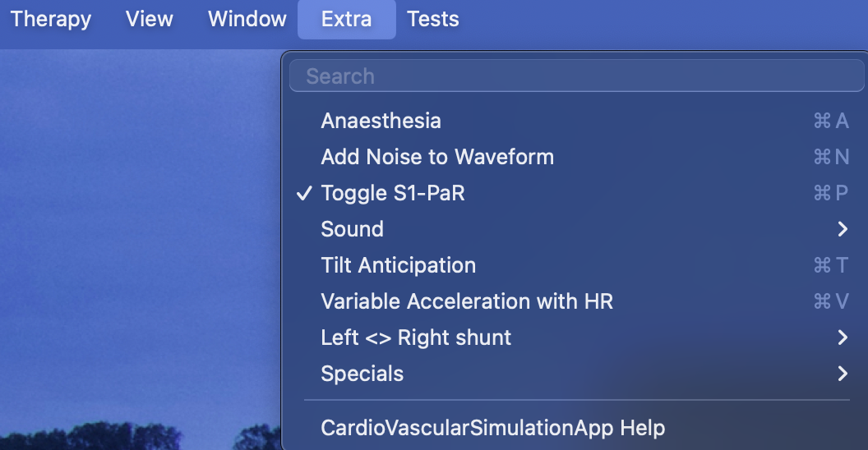Open the Tests menu
868x450 pixels.
(433, 19)
